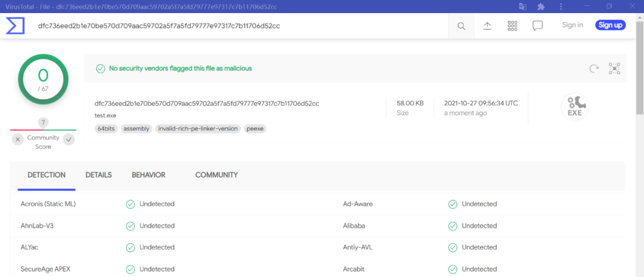Click the invalid-rich-pe-linker-version tag
The height and width of the screenshot is (277, 644).
coord(198,128)
